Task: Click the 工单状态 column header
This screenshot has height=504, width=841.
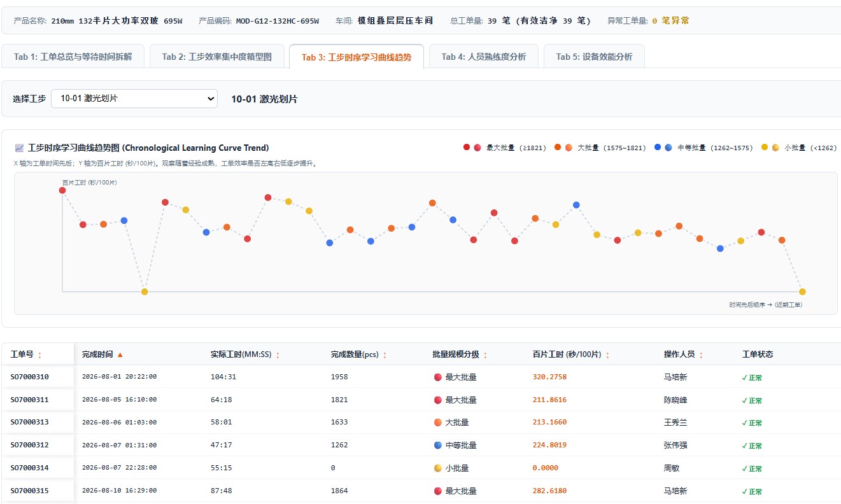Action: coord(758,354)
